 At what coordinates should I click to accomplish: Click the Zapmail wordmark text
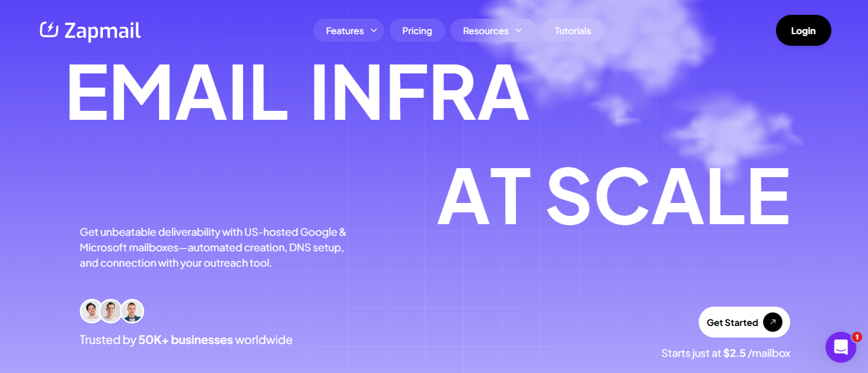[102, 30]
